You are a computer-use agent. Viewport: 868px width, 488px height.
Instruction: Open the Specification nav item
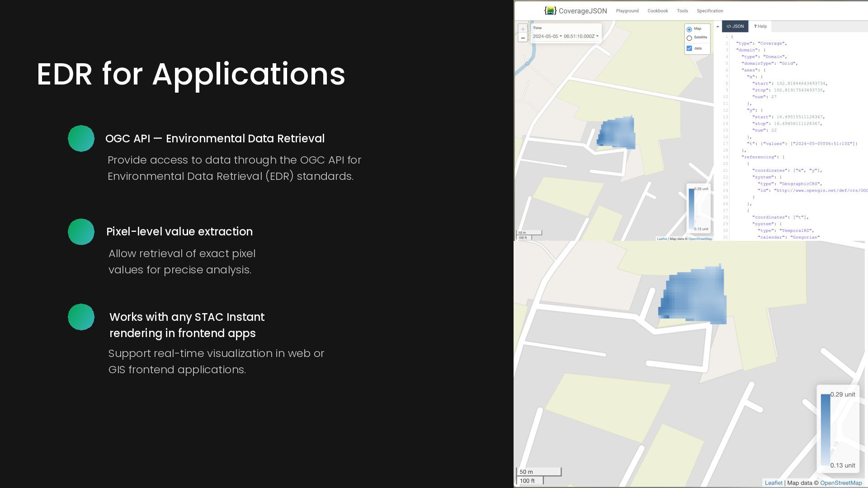(710, 11)
